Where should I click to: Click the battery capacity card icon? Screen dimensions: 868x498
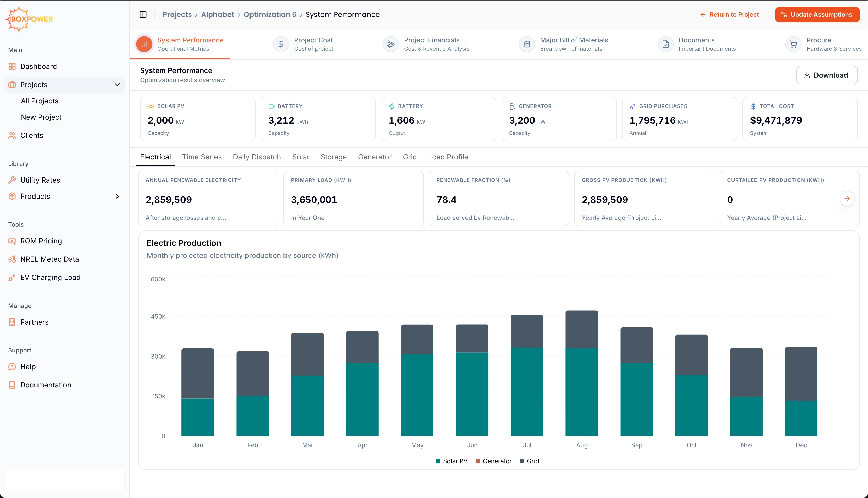(271, 106)
